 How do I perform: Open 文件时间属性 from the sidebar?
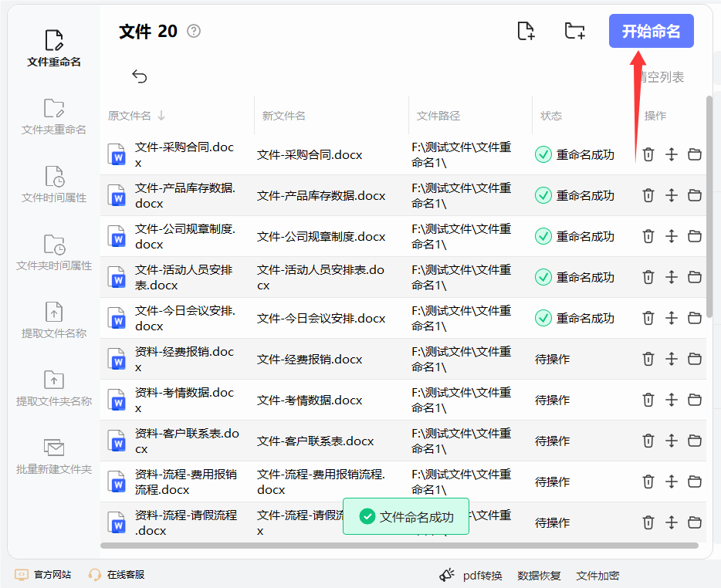(54, 184)
